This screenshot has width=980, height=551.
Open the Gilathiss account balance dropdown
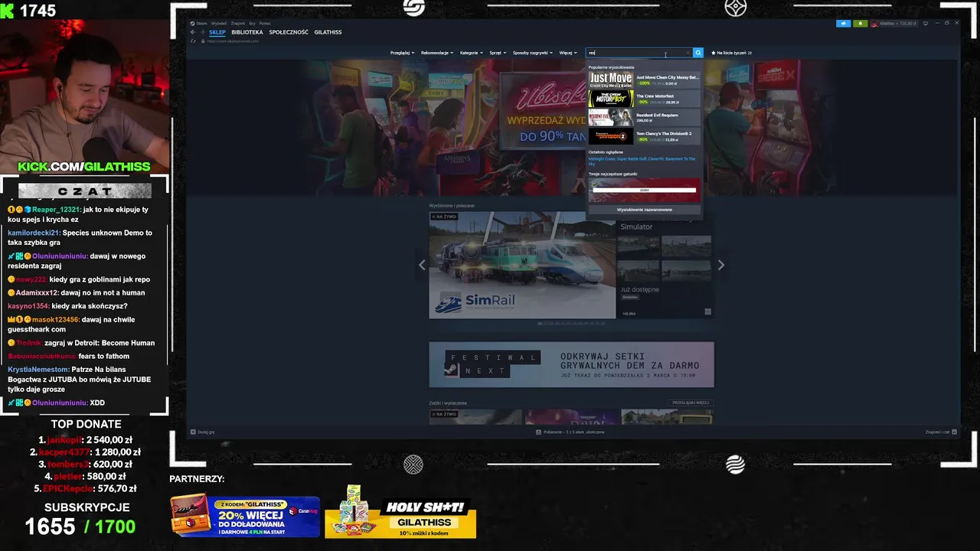tap(894, 24)
